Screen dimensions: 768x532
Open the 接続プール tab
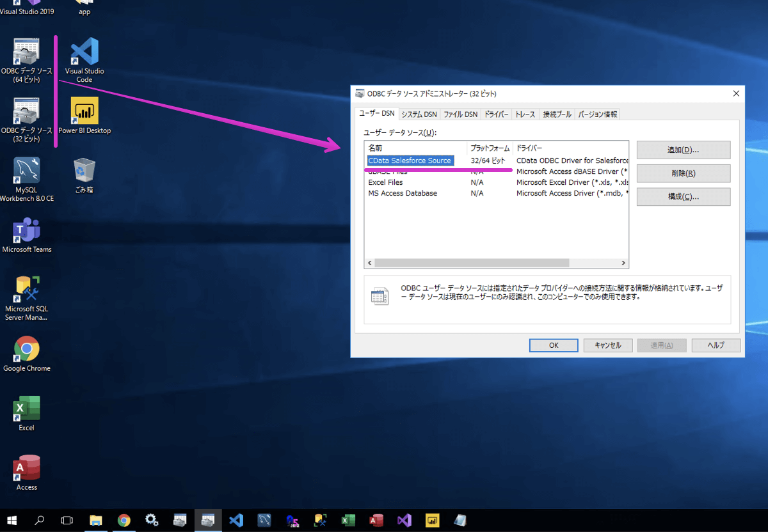[557, 114]
